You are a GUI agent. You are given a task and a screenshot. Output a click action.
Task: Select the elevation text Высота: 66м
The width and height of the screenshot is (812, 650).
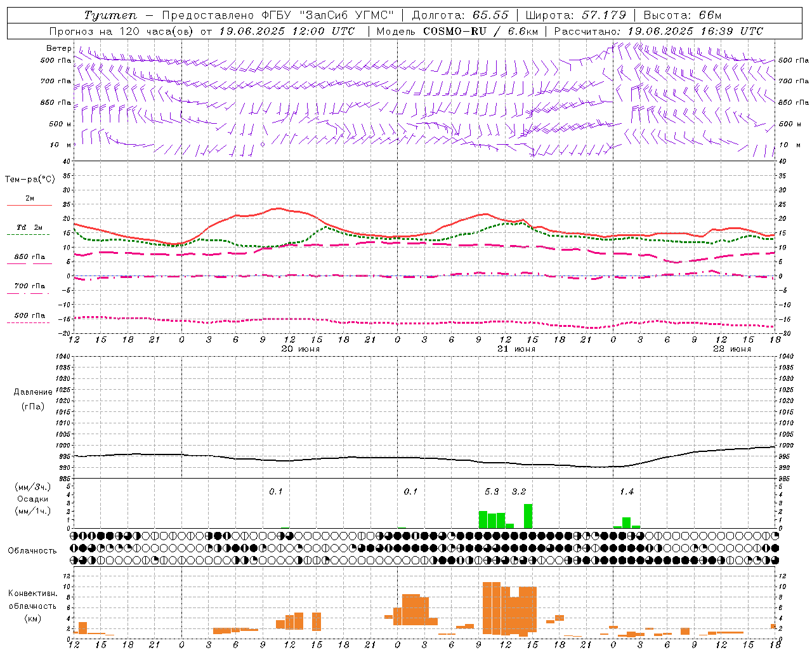[x=683, y=15]
